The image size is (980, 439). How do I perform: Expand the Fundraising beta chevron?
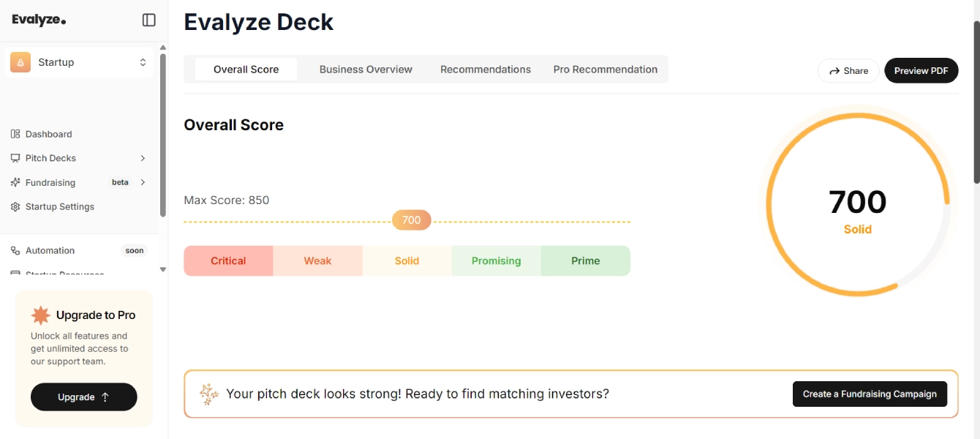tap(143, 182)
